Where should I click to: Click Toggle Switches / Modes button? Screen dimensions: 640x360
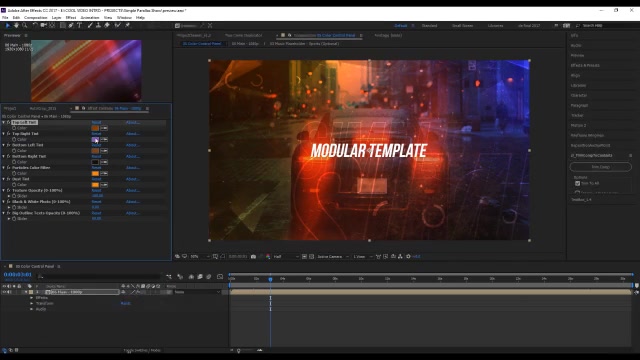tap(142, 350)
